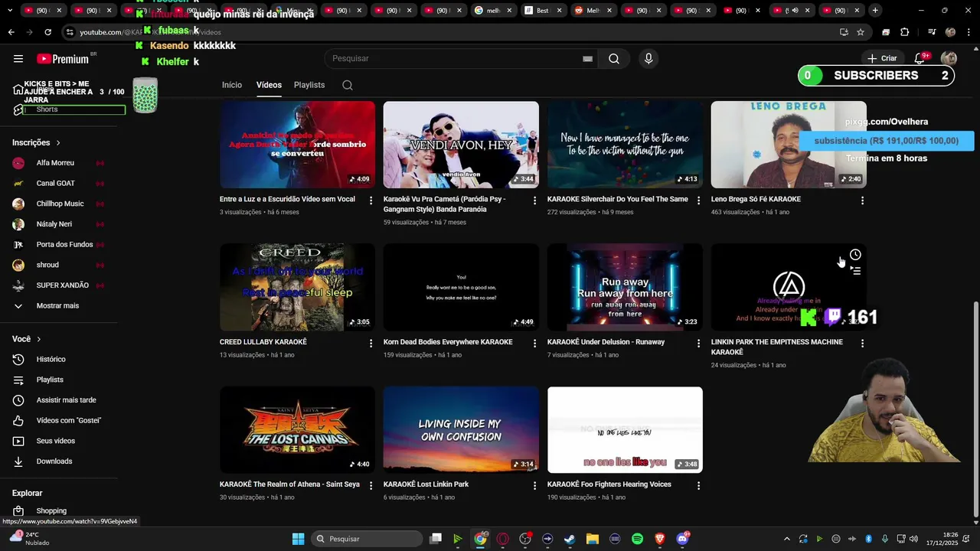Add Linkin Park video to queue icon
980x551 pixels.
[855, 271]
